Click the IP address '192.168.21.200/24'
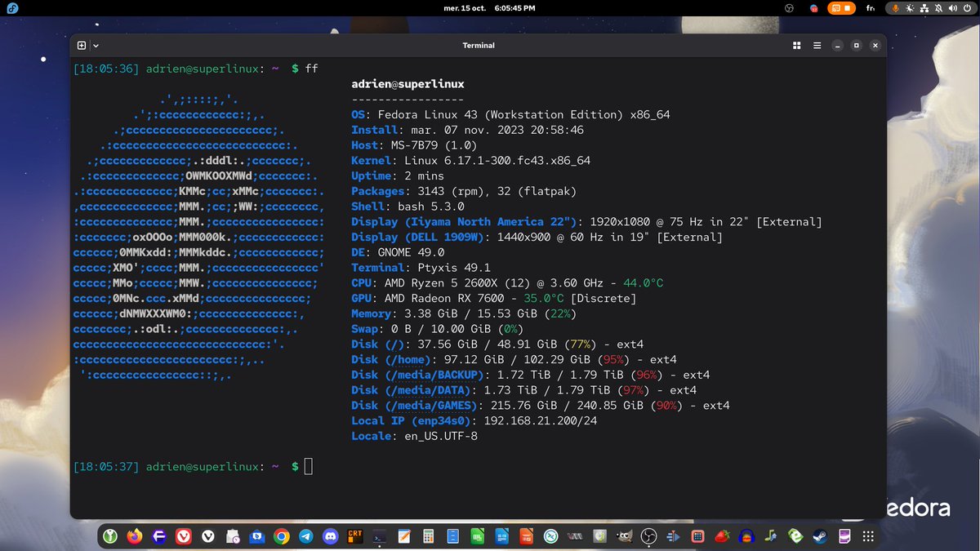The image size is (980, 551). point(541,420)
